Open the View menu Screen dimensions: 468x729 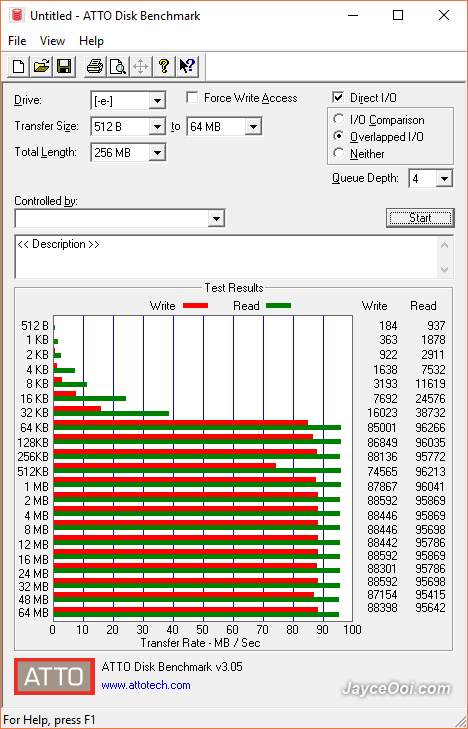[52, 41]
